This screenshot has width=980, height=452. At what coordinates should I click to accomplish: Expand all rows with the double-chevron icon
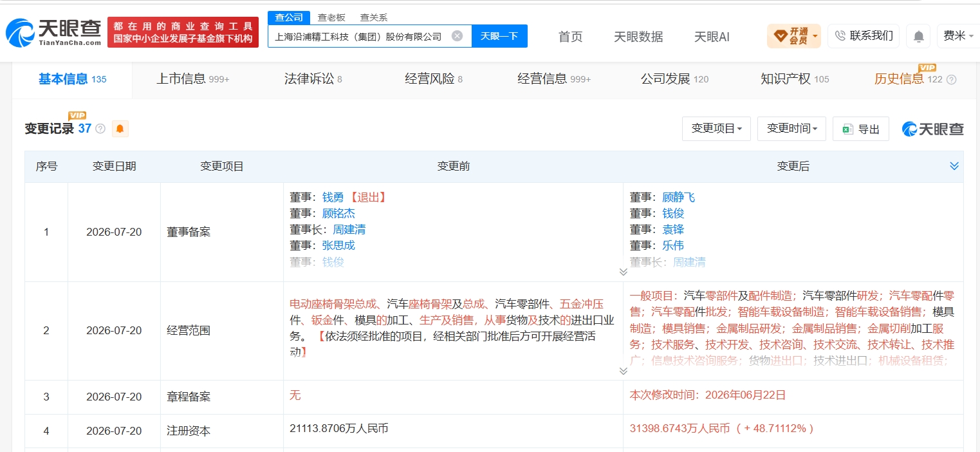pyautogui.click(x=954, y=166)
